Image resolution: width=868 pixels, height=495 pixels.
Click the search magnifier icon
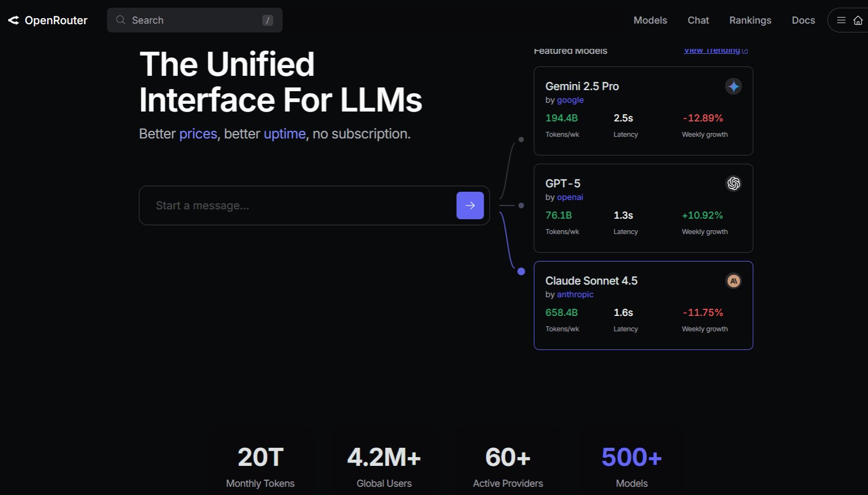[121, 20]
